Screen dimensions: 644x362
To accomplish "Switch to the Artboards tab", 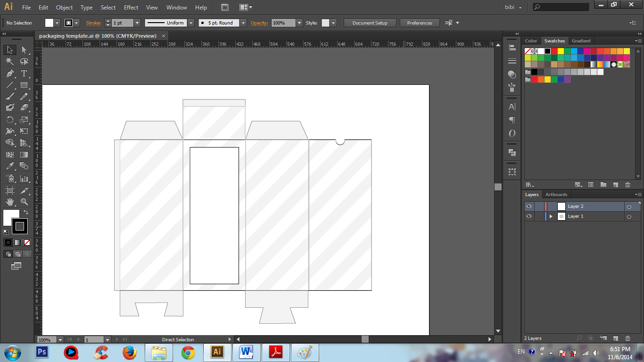I will click(x=556, y=195).
